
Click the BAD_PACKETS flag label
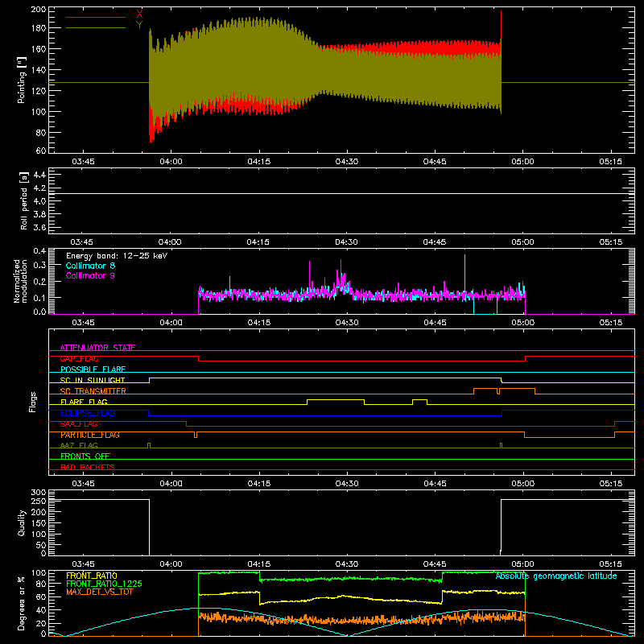[x=88, y=467]
